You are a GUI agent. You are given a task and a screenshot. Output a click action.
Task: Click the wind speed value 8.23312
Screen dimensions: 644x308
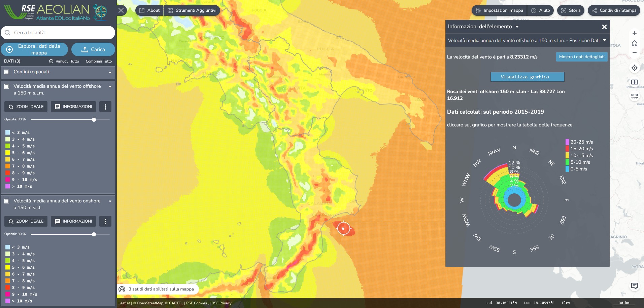[519, 57]
